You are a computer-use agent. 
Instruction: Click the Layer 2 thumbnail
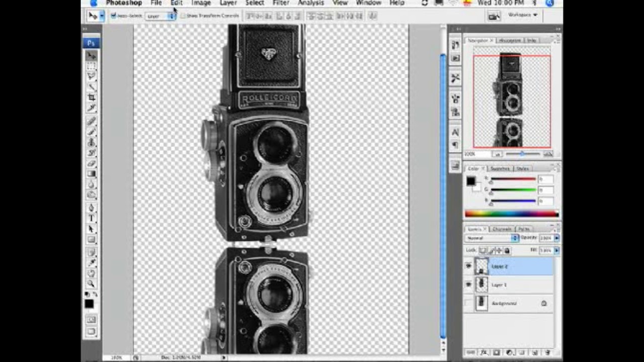(x=481, y=266)
